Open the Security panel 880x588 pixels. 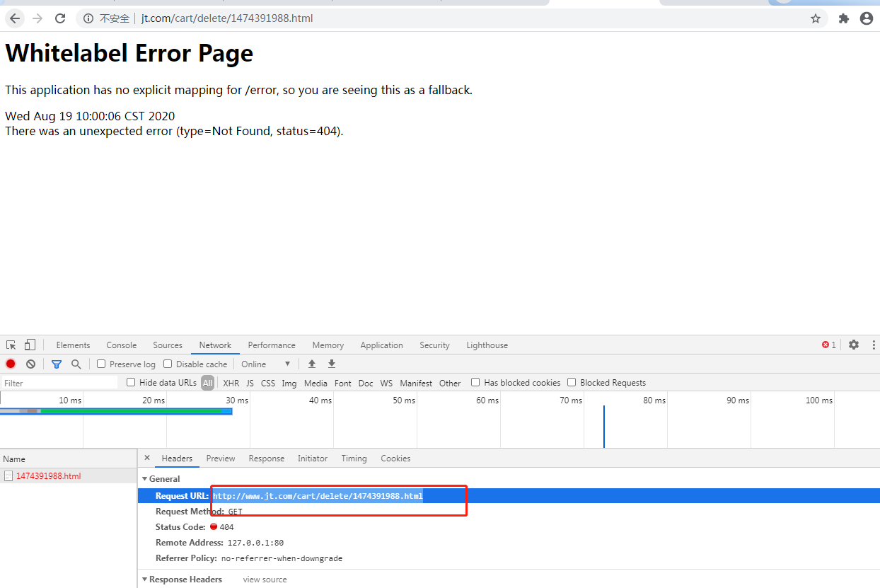click(434, 345)
